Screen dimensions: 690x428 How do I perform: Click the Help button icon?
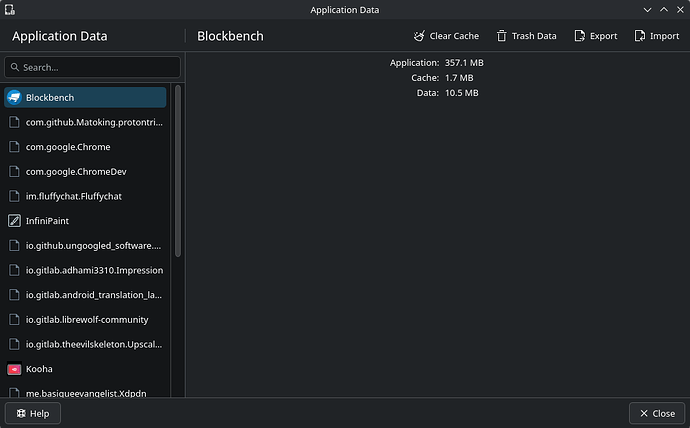(x=21, y=413)
